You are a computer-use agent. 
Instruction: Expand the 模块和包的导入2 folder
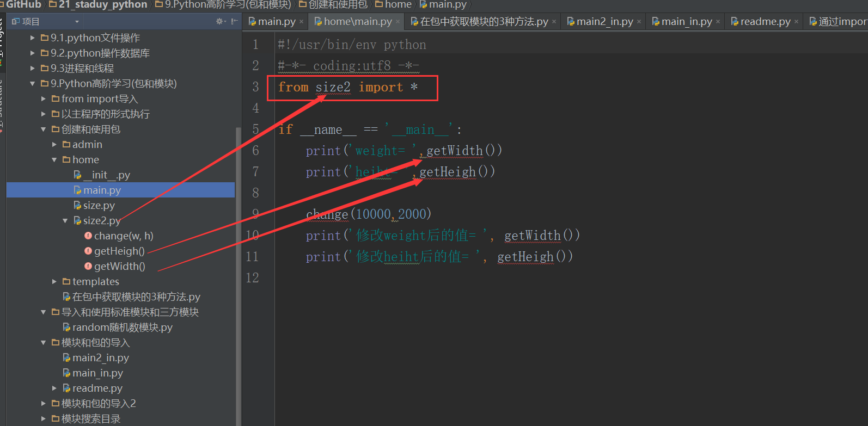coord(43,404)
